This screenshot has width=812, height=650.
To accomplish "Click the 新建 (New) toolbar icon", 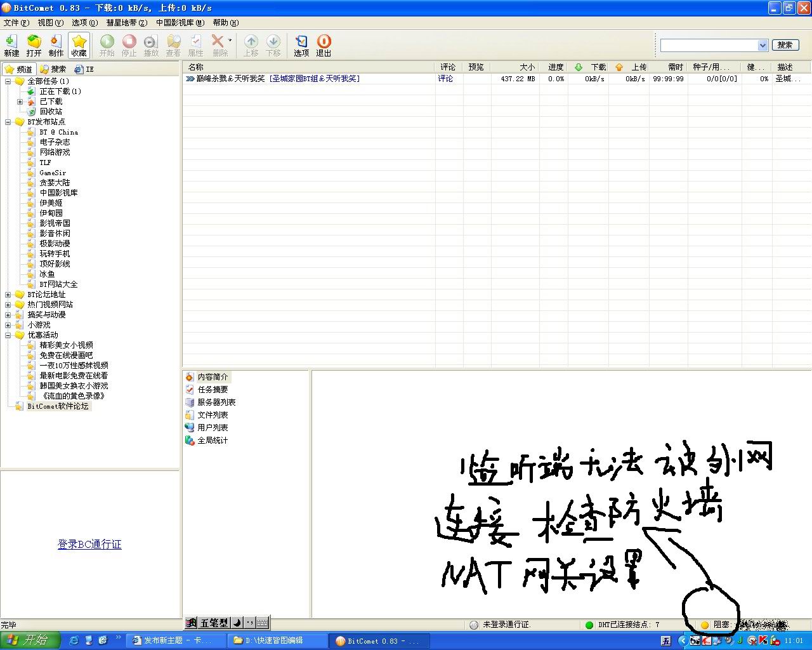I will 11,46.
